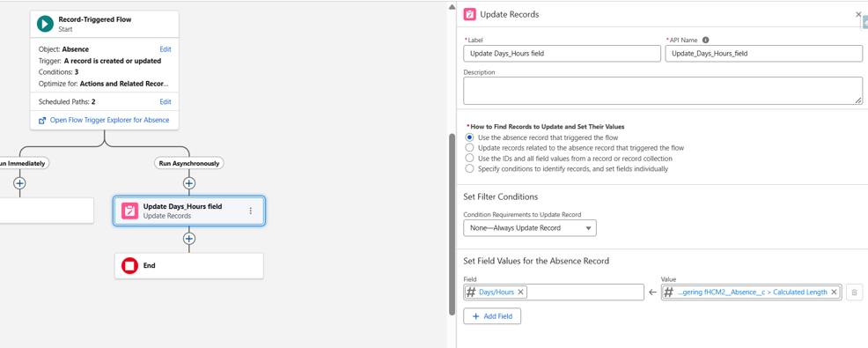868x348 pixels.
Task: Click the link icon beside Flow Trigger Explorer
Action: click(42, 120)
